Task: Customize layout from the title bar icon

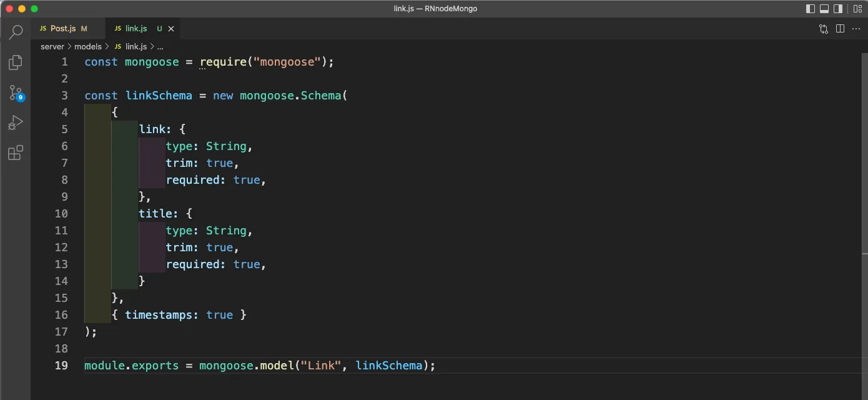Action: 857,9
